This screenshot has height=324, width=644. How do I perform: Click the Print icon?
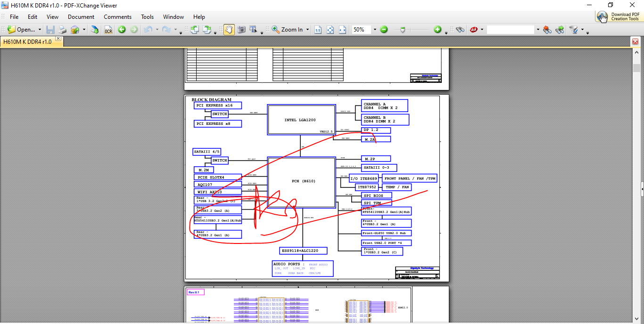pos(63,30)
